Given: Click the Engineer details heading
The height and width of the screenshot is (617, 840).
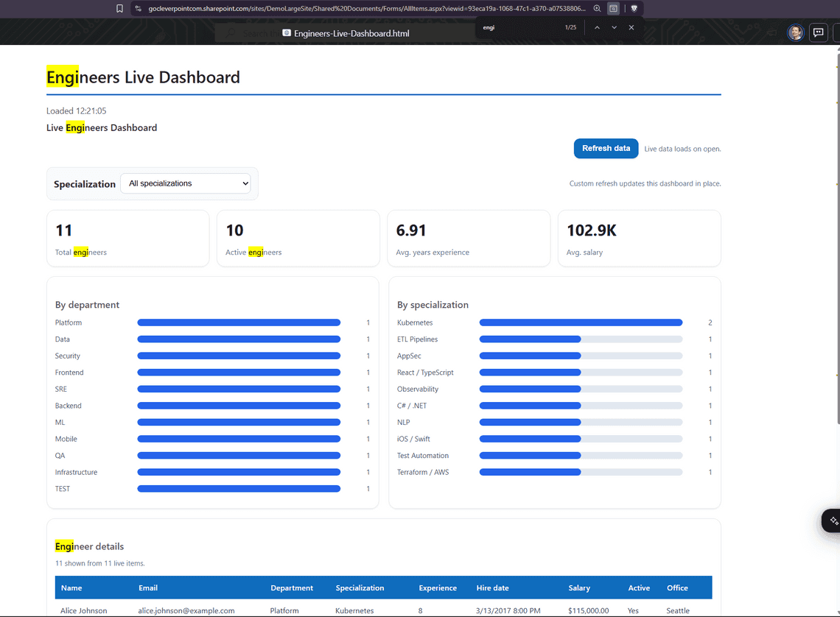Looking at the screenshot, I should coord(89,546).
